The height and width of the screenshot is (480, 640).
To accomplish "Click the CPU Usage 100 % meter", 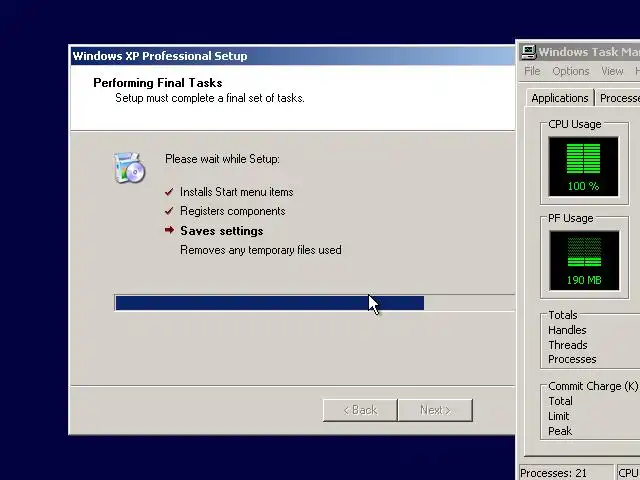I will (584, 167).
